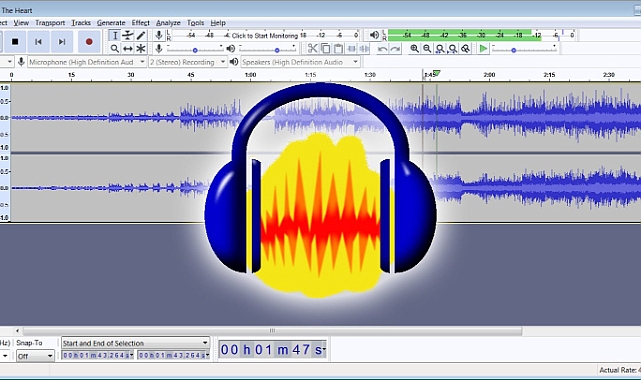641x380 pixels.
Task: Open the Microphone recording device dropdown
Action: coord(87,62)
